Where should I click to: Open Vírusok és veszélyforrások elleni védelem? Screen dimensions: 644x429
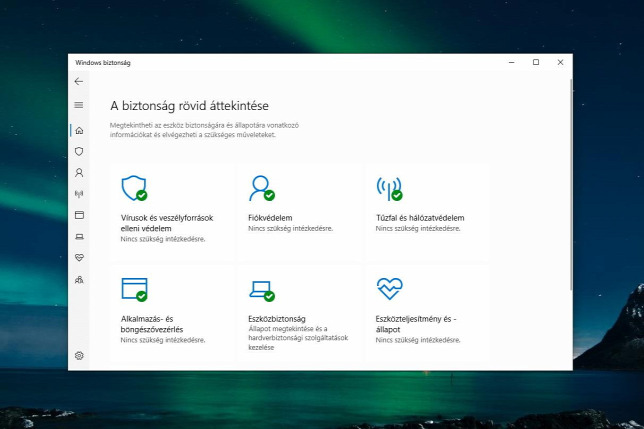[x=167, y=223]
